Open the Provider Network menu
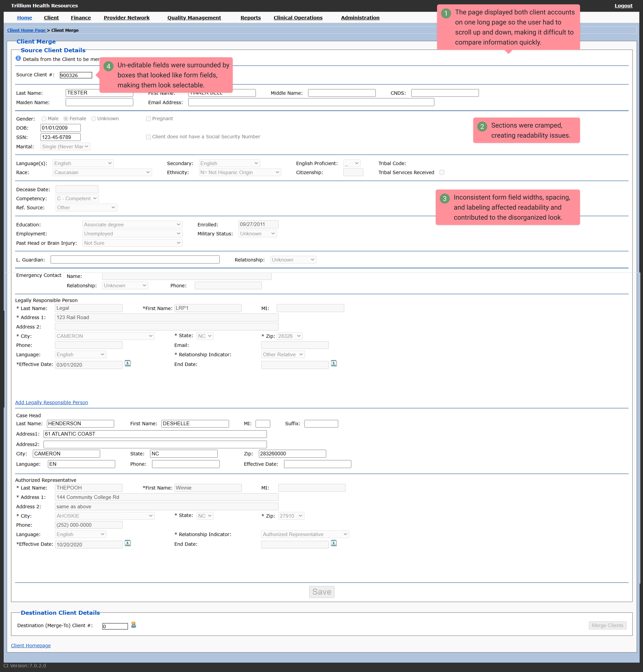This screenshot has width=643, height=672. click(126, 18)
